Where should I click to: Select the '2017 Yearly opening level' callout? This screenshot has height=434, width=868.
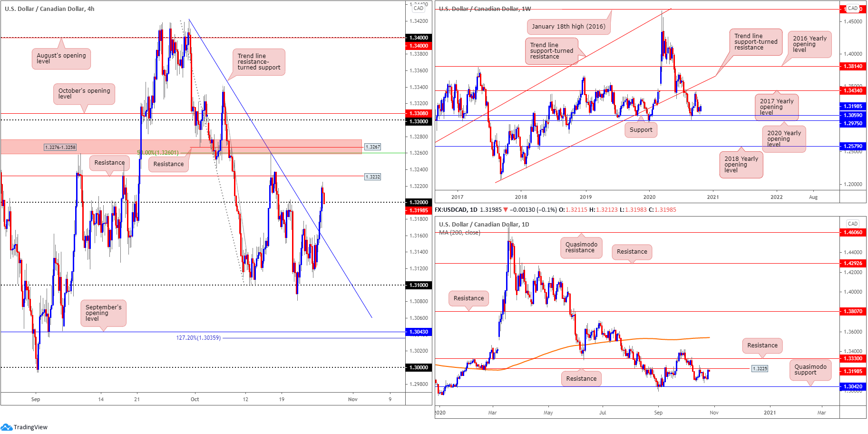[776, 107]
